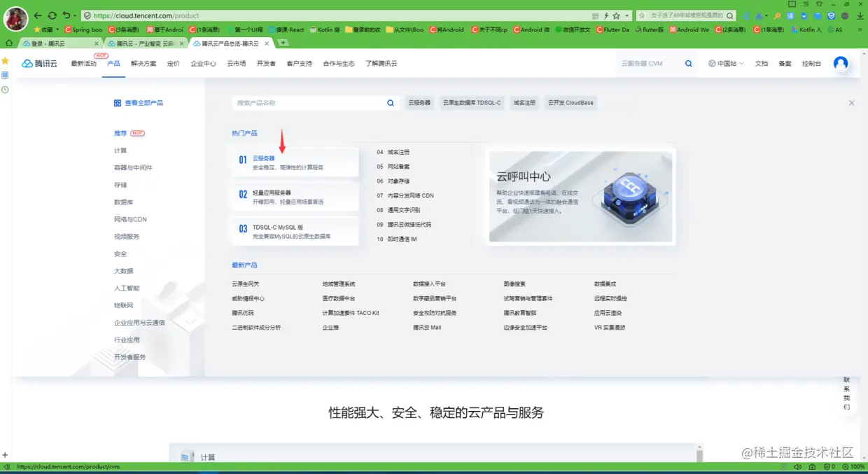Click the clock history icon in left sidebar
The height and width of the screenshot is (474, 868).
coord(5,90)
